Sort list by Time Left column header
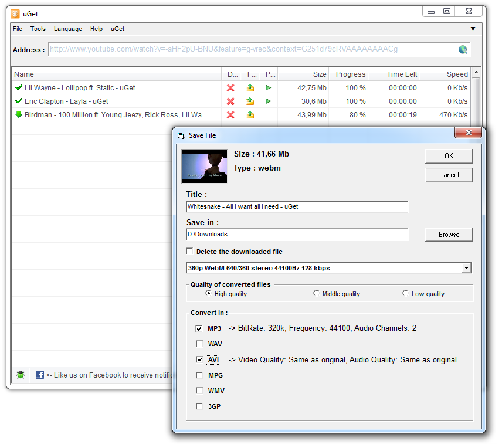This screenshot has width=502, height=448. pyautogui.click(x=394, y=74)
